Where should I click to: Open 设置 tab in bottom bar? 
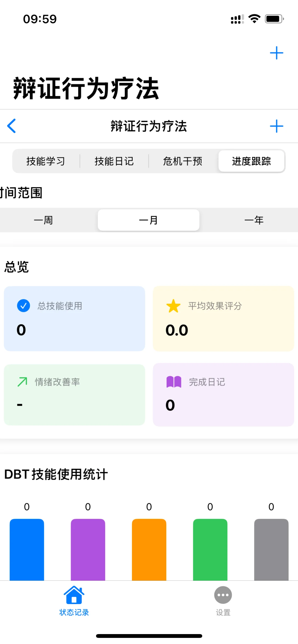[223, 601]
